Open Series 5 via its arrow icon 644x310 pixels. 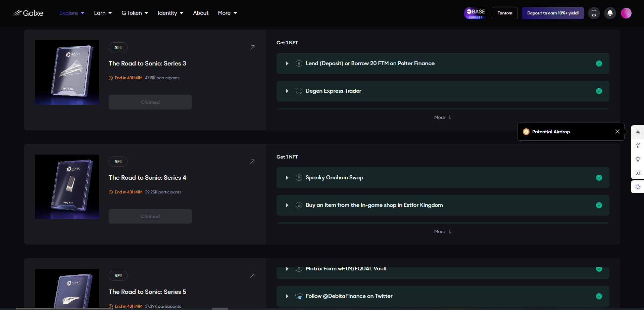(x=252, y=276)
